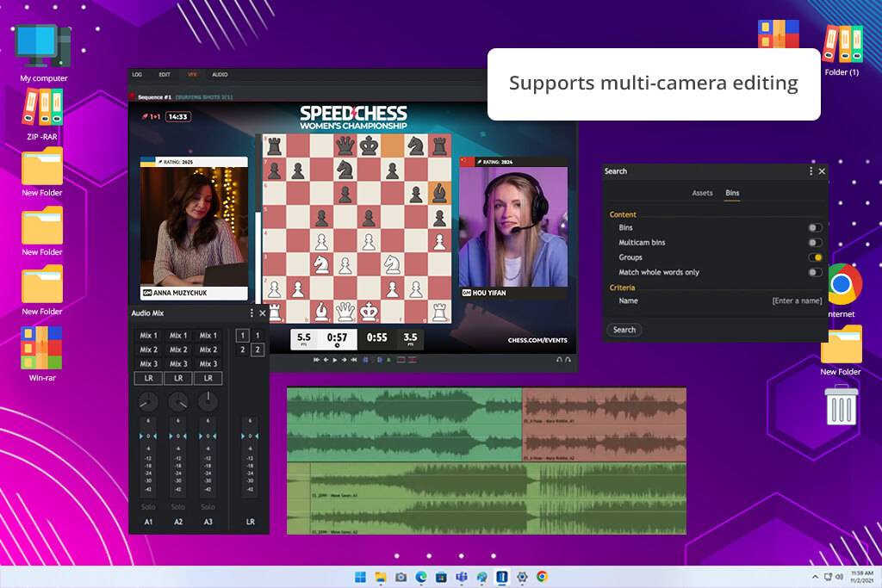This screenshot has width=882, height=588.
Task: Enable the Multicam bins toggle
Action: point(815,242)
